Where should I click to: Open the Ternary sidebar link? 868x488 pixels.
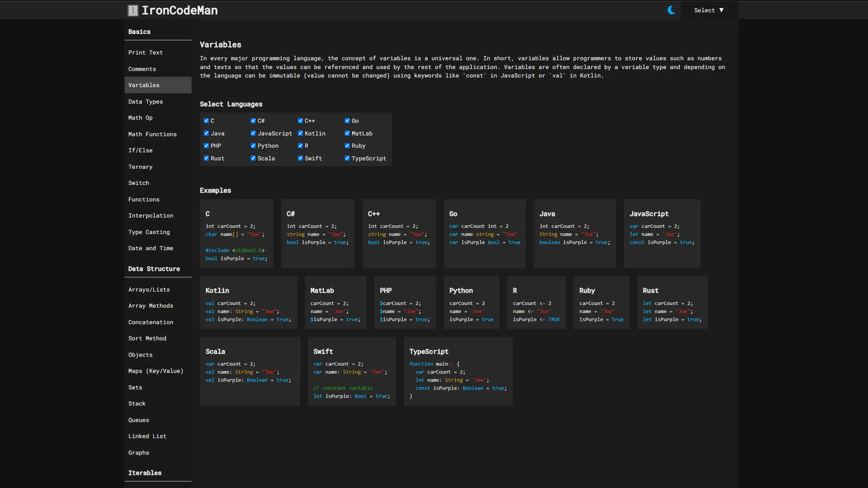coord(158,167)
